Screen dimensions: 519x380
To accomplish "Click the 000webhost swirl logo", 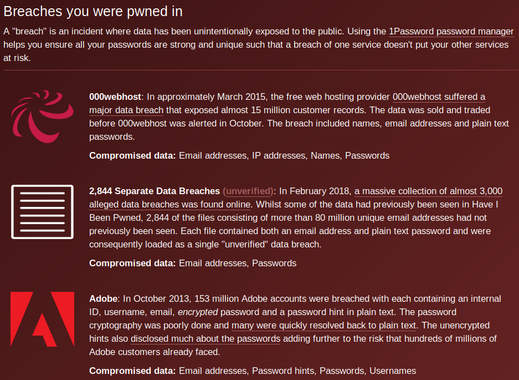I will click(x=42, y=116).
